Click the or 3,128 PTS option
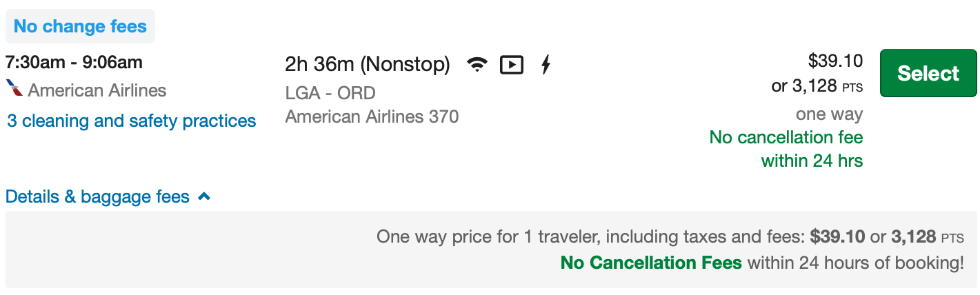 817,87
